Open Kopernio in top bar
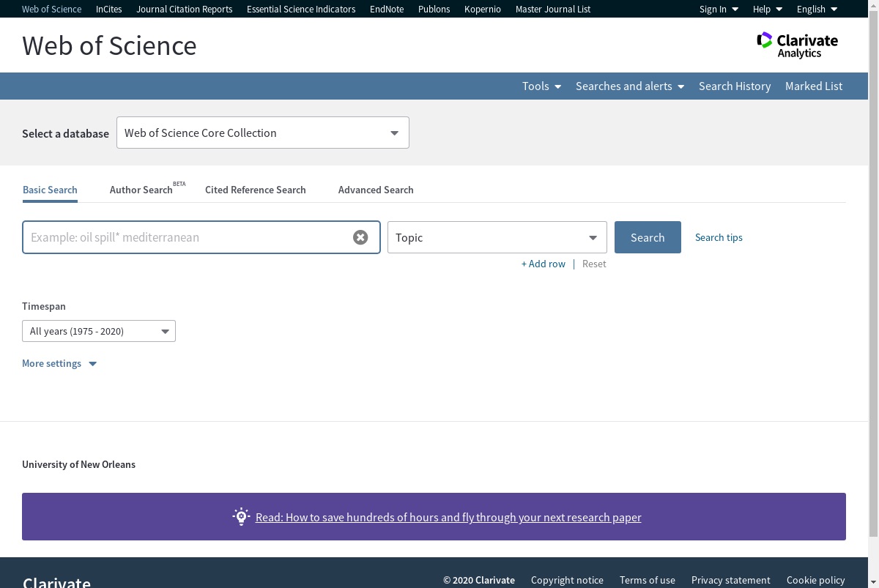Viewport: 879px width, 588px height. point(483,9)
